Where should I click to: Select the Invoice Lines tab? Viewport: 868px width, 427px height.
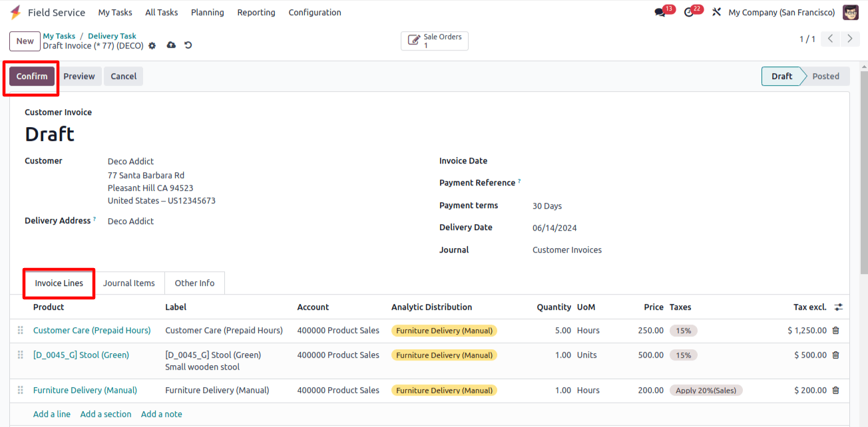coord(59,283)
